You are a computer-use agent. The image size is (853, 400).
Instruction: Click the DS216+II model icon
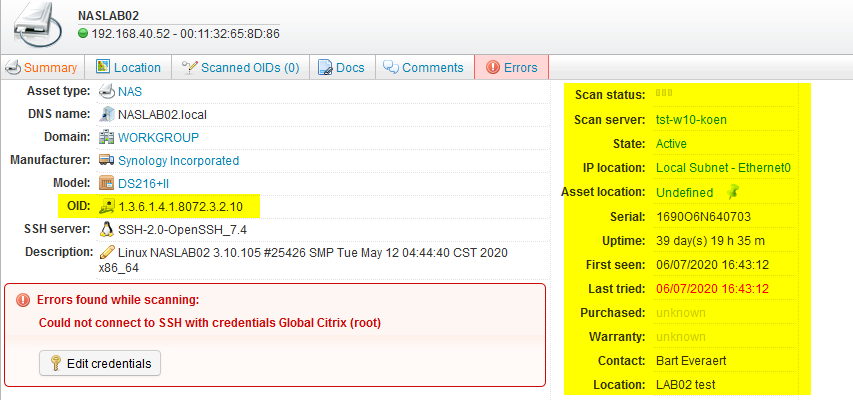(x=107, y=183)
